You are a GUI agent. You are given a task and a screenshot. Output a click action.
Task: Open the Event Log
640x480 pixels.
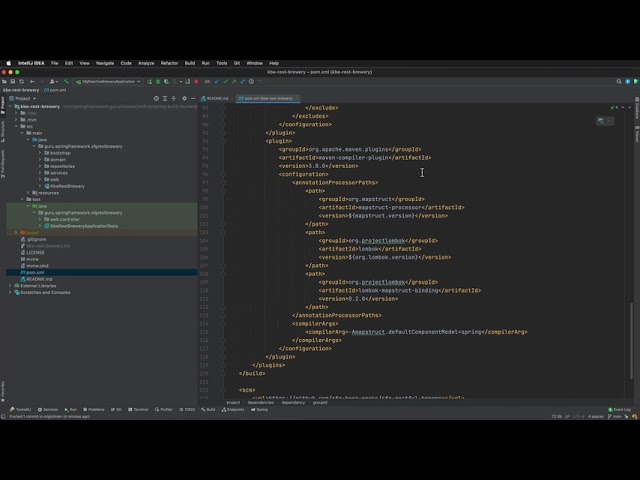[620, 409]
